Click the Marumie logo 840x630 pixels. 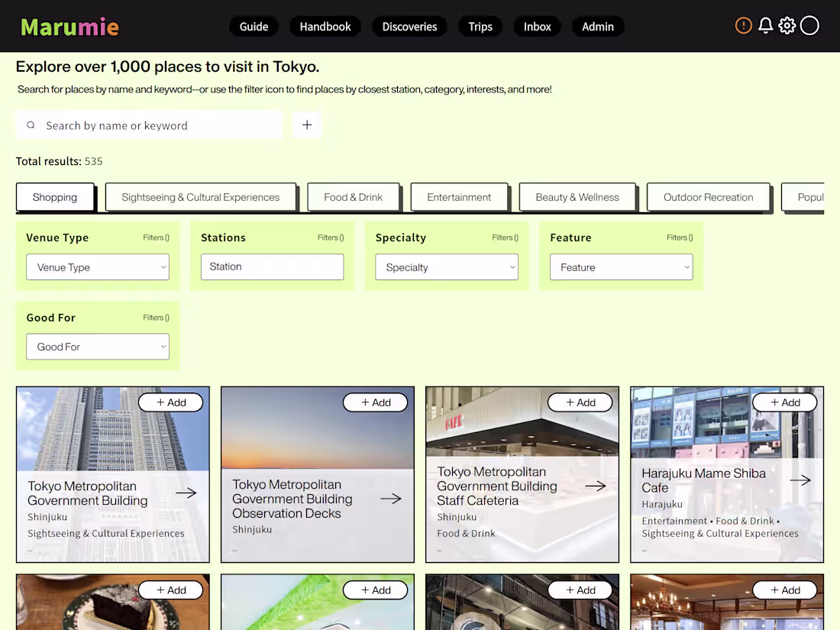[69, 27]
